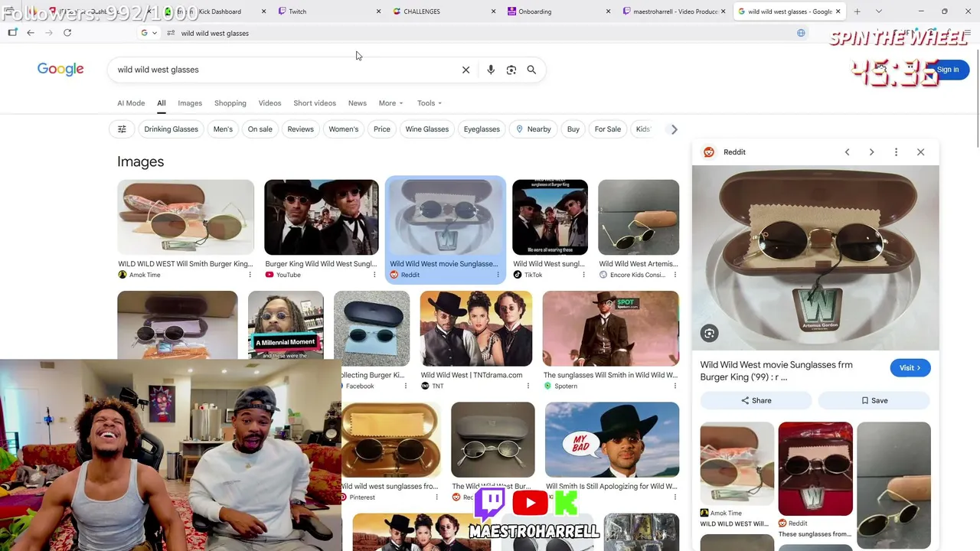Clear the search box with the X icon
The width and height of the screenshot is (980, 551).
[465, 70]
